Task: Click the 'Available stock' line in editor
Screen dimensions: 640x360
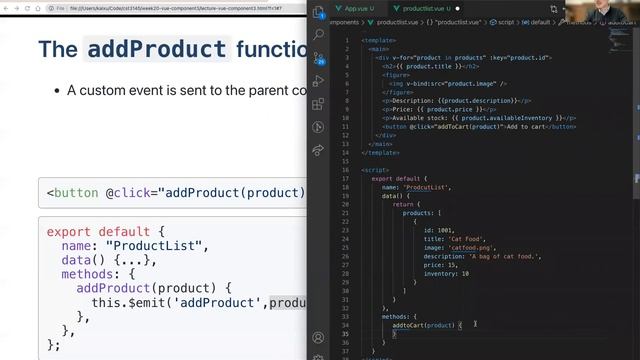Action: (x=479, y=118)
